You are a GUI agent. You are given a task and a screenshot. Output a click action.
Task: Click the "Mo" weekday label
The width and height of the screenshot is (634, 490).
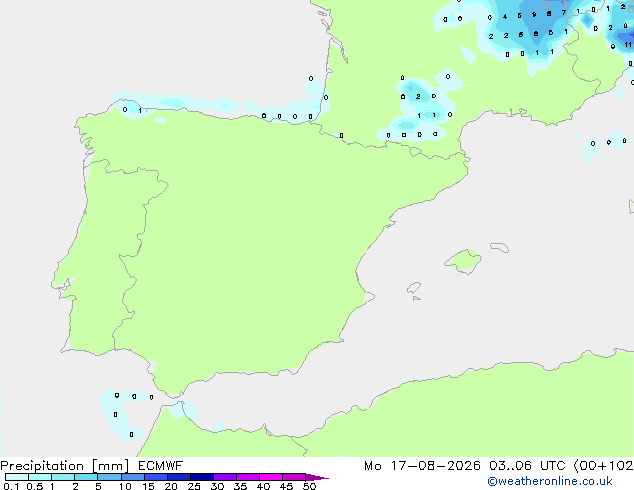372,466
